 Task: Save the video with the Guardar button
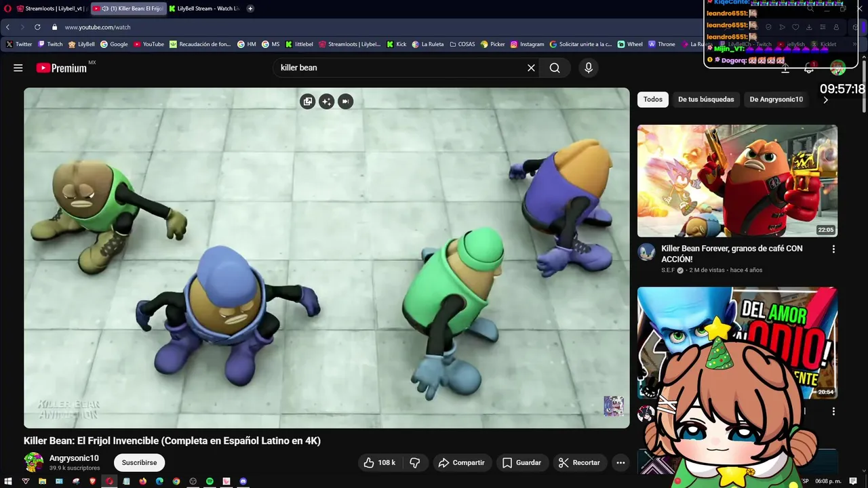tap(521, 463)
